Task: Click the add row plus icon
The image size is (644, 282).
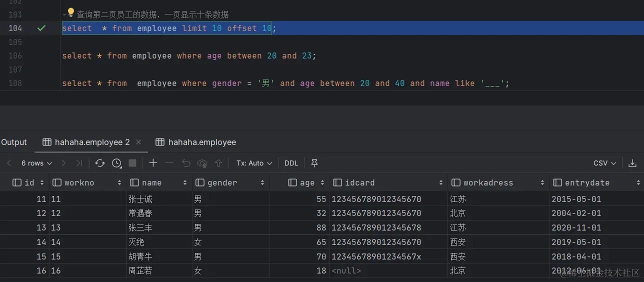Action: pos(153,163)
